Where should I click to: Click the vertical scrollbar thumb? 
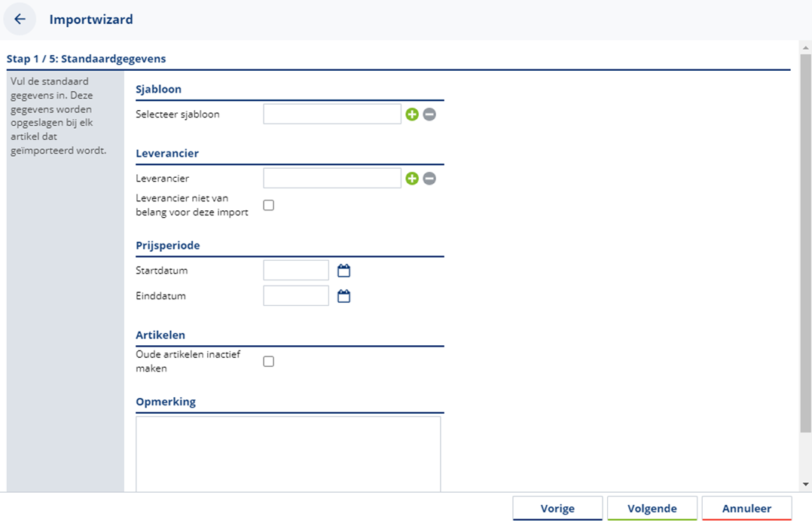pyautogui.click(x=805, y=241)
